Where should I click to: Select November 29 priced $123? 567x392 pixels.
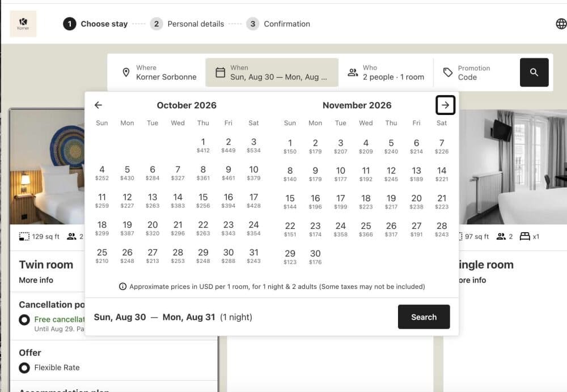[290, 257]
